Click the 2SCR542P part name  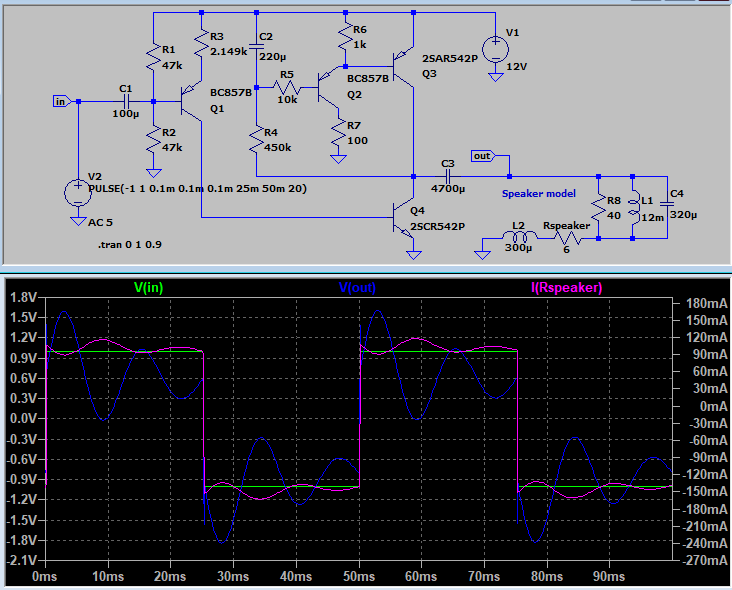point(437,227)
